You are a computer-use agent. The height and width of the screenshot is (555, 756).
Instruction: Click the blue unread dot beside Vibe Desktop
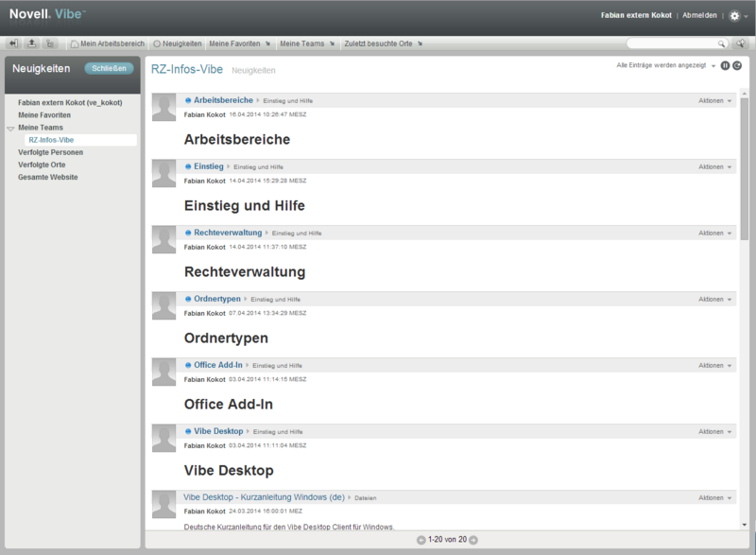(188, 431)
